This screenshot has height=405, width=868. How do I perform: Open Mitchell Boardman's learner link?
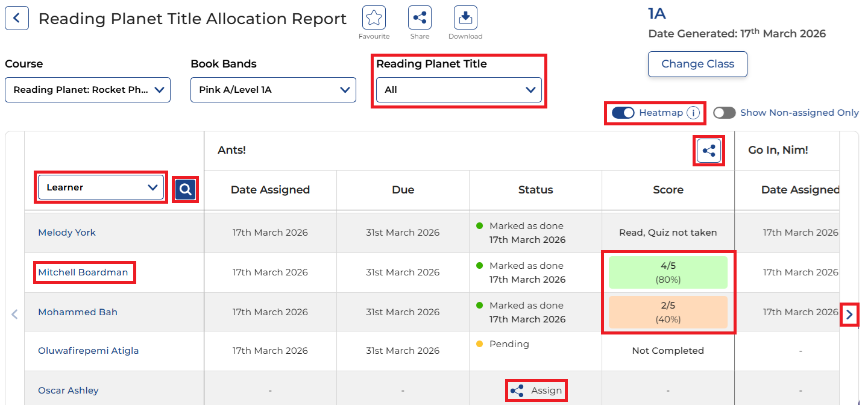coord(83,272)
